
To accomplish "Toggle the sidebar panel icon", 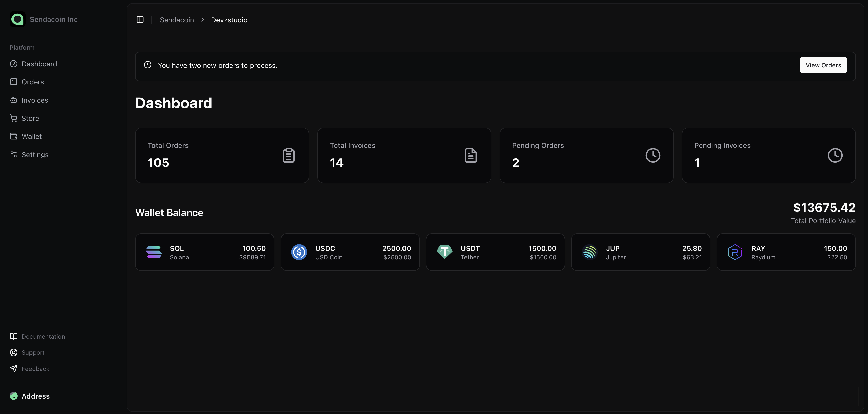I will click(x=140, y=20).
